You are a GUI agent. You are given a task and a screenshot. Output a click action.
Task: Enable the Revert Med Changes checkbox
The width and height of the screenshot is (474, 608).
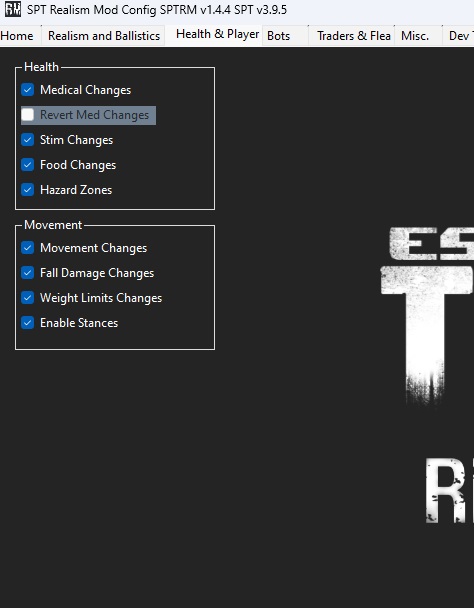click(x=28, y=115)
